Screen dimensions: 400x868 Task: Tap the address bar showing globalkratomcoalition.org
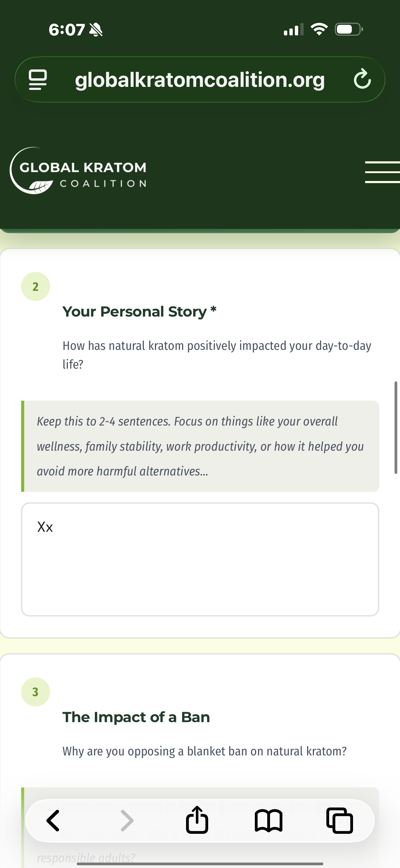(200, 80)
